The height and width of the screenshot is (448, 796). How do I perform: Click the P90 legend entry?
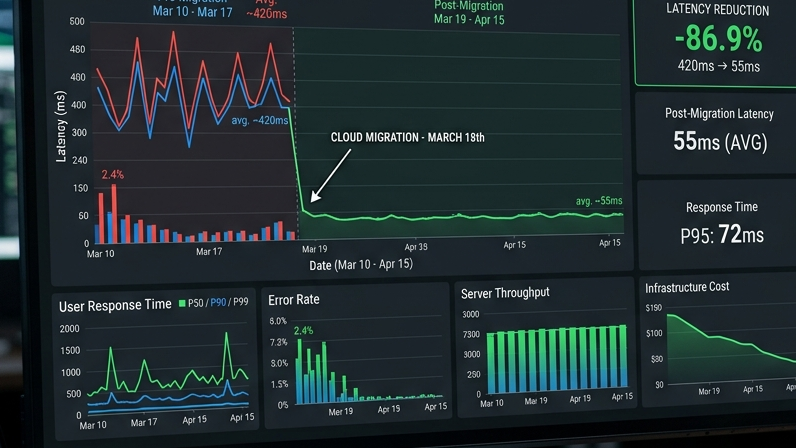[x=218, y=303]
